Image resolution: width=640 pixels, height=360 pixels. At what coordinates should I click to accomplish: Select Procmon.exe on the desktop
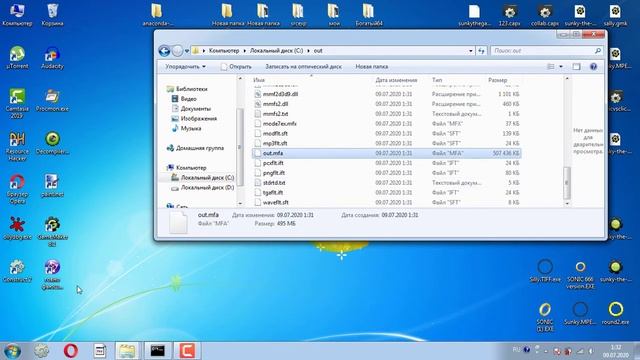click(x=52, y=100)
